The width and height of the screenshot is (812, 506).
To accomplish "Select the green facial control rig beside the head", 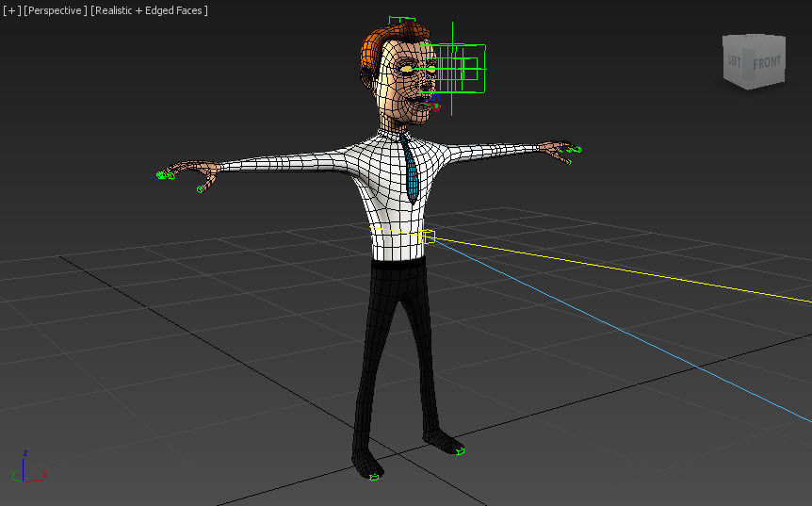I will point(452,69).
